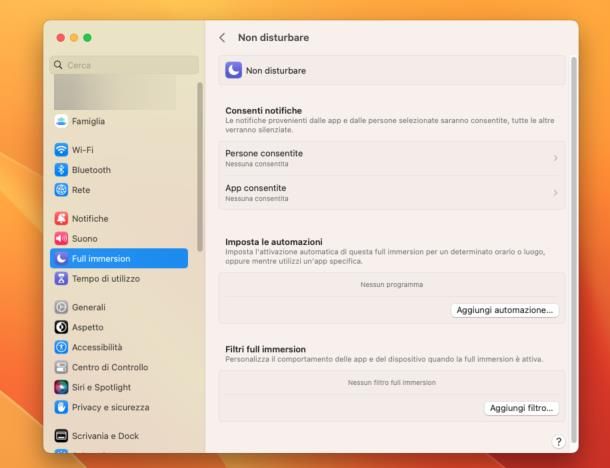Click the Accessibilità icon
Image resolution: width=610 pixels, height=468 pixels.
[61, 347]
